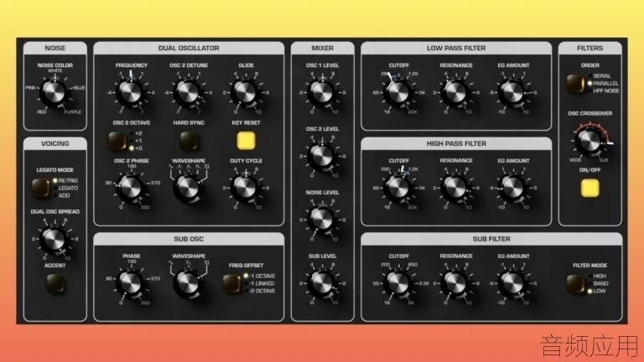644x362 pixels.
Task: Click the Sub OSC Waveshape knob
Action: point(188,282)
